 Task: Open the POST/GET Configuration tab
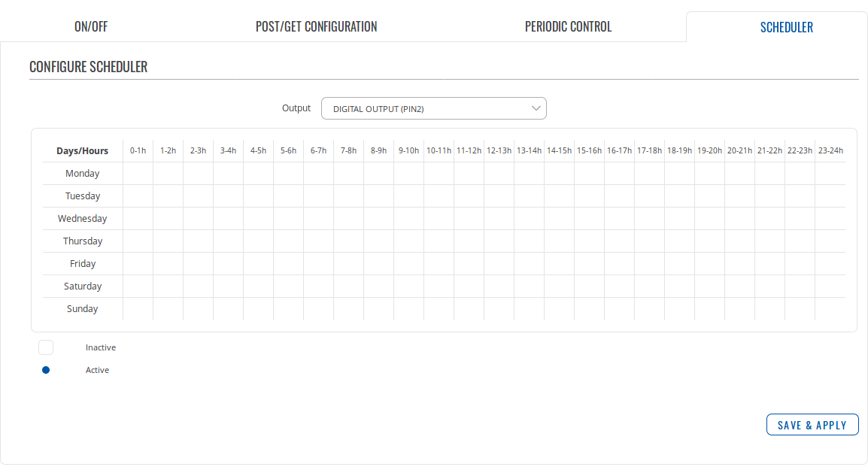click(x=316, y=27)
